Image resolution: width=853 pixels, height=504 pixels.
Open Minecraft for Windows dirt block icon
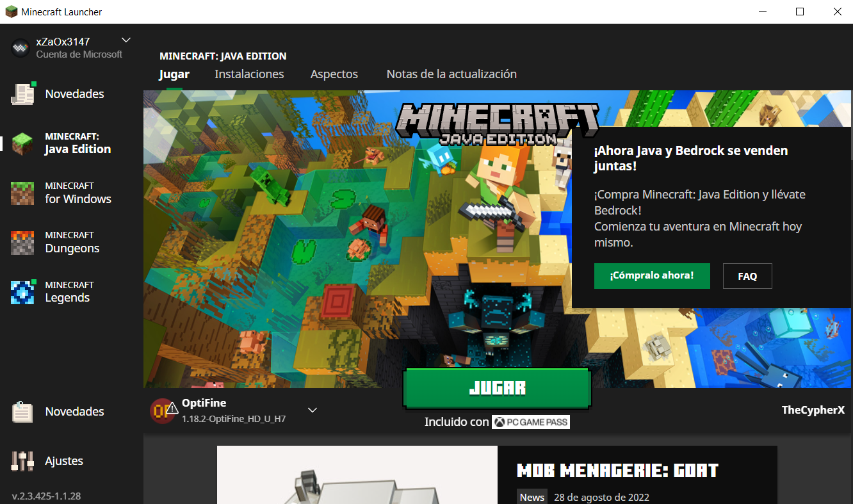(x=22, y=193)
